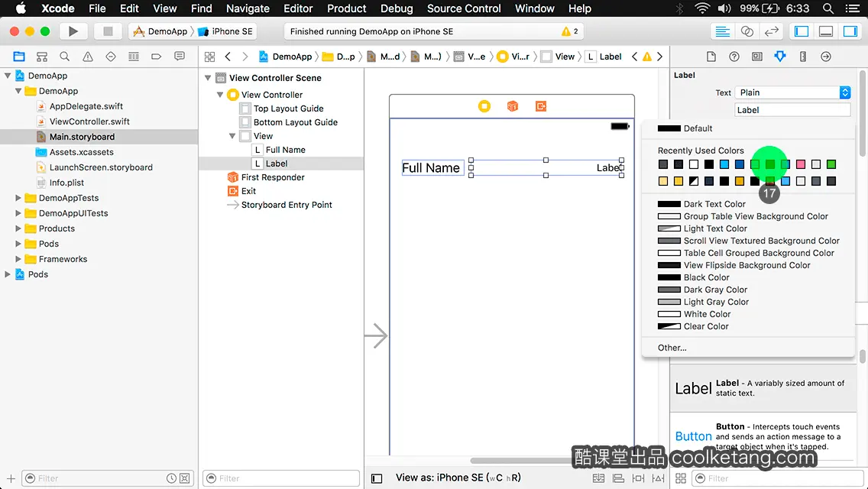Pick the pink recently used color
The image size is (868, 489).
[801, 164]
